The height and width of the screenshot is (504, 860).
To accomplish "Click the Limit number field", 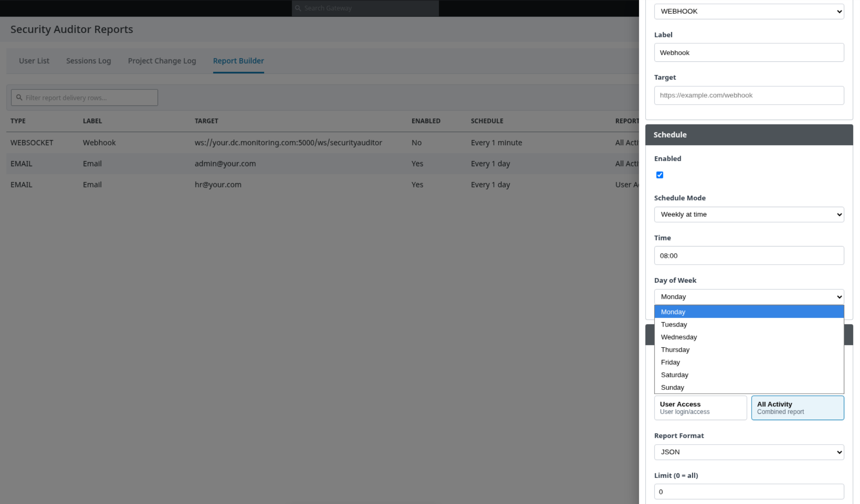I will point(749,492).
